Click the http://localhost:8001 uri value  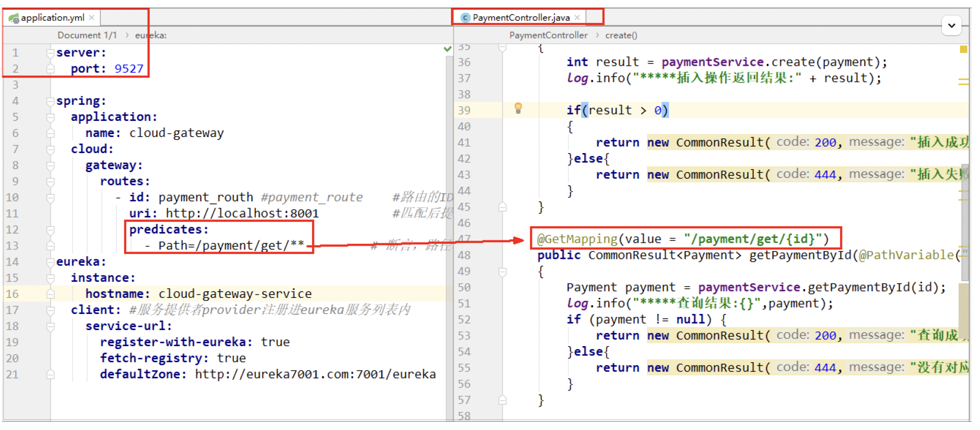pos(242,214)
